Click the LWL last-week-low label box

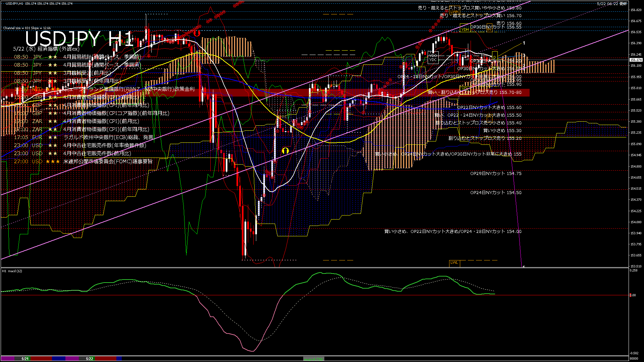pos(454,263)
